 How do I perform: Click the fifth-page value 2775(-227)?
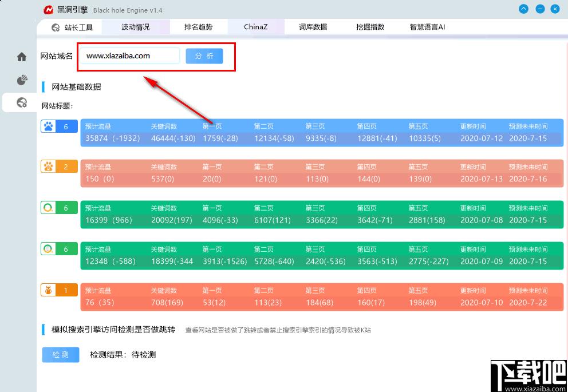click(x=428, y=262)
